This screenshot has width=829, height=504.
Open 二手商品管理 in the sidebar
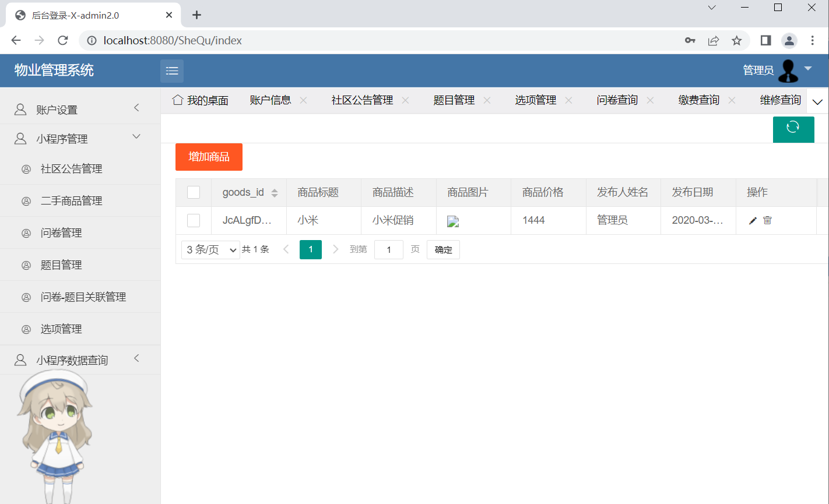pyautogui.click(x=72, y=201)
